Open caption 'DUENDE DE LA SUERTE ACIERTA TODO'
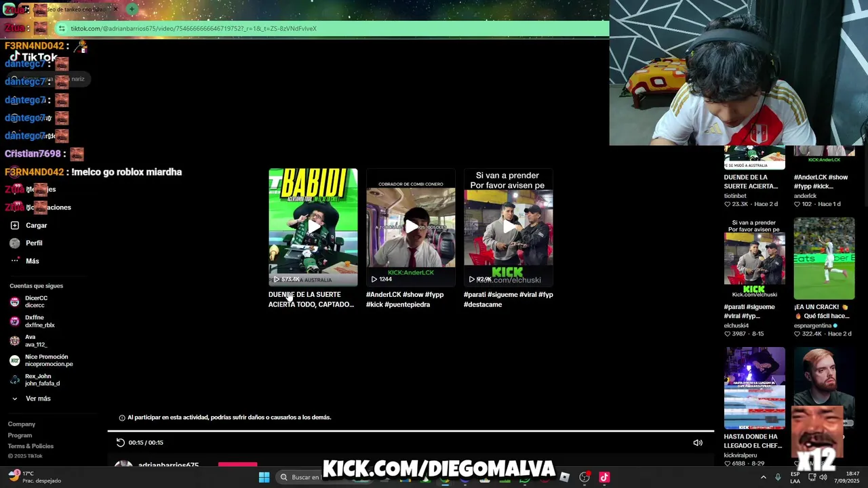 point(311,300)
